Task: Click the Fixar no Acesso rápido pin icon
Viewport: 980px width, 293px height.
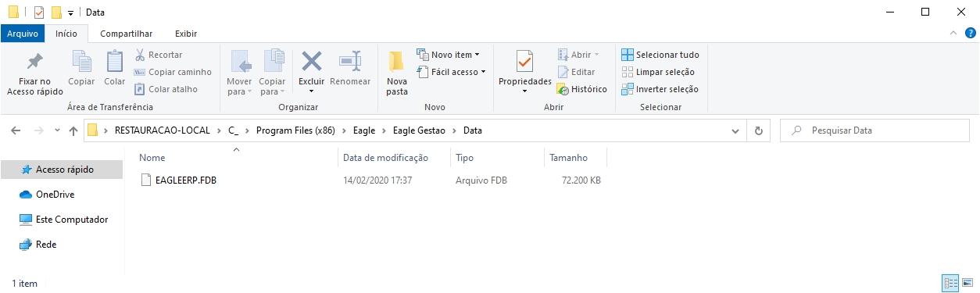Action: coord(34,62)
